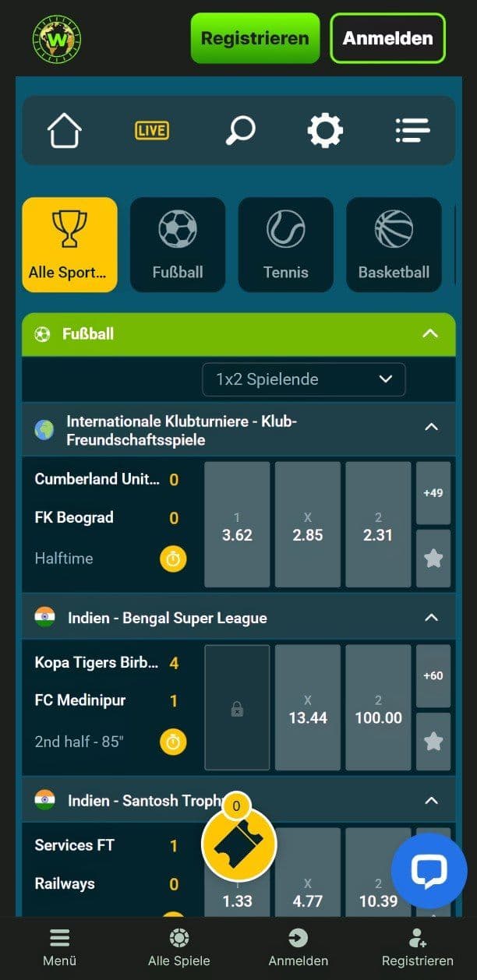Click the green Registrieren button

click(255, 38)
